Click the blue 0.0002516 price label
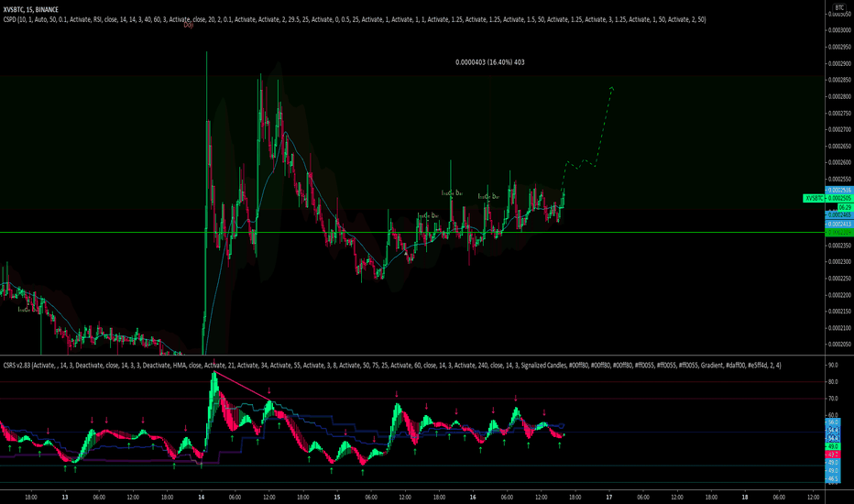 [839, 191]
